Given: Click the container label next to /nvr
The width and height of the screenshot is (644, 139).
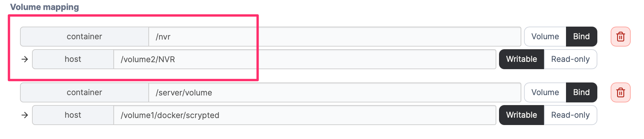Looking at the screenshot, I should pyautogui.click(x=84, y=37).
